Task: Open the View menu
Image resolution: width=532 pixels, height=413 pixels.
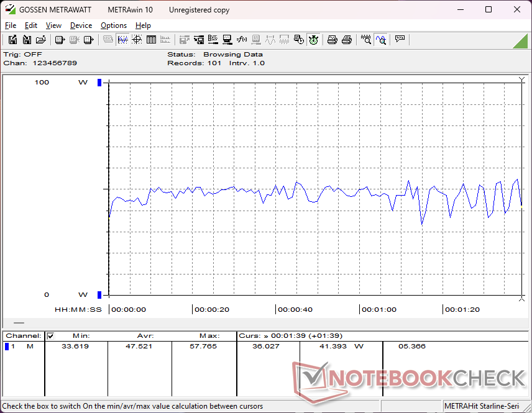Action: pyautogui.click(x=53, y=25)
